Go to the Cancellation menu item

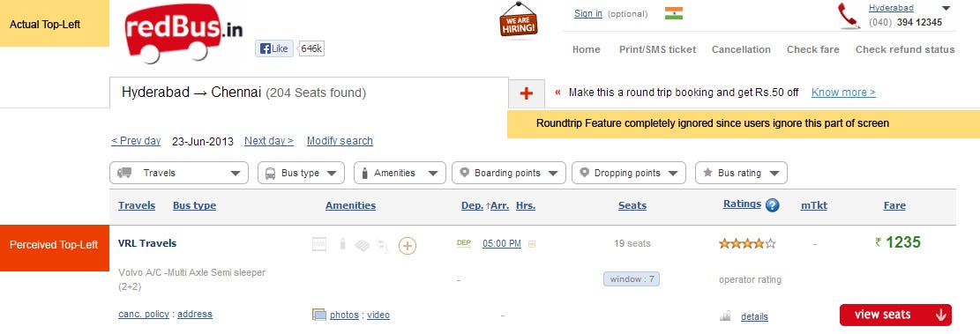741,49
